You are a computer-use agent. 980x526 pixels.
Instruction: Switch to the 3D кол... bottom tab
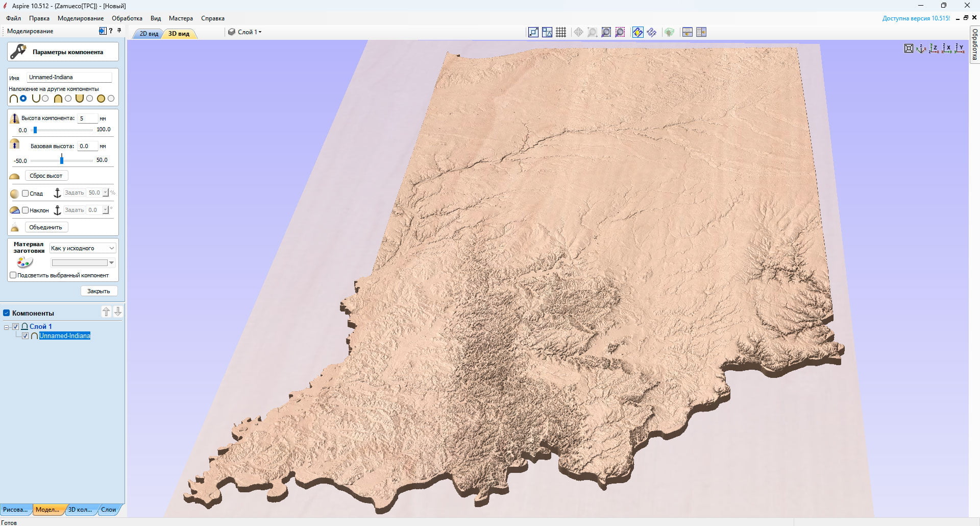click(80, 510)
